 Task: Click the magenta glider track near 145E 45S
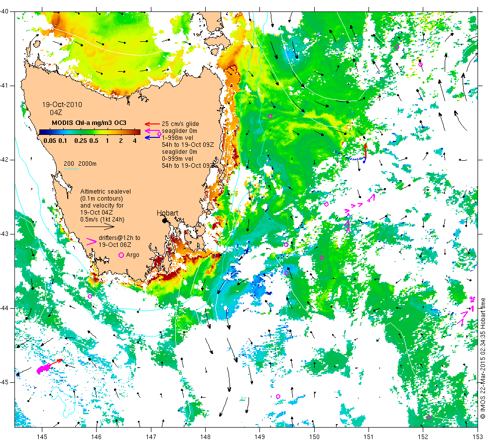pyautogui.click(x=44, y=368)
